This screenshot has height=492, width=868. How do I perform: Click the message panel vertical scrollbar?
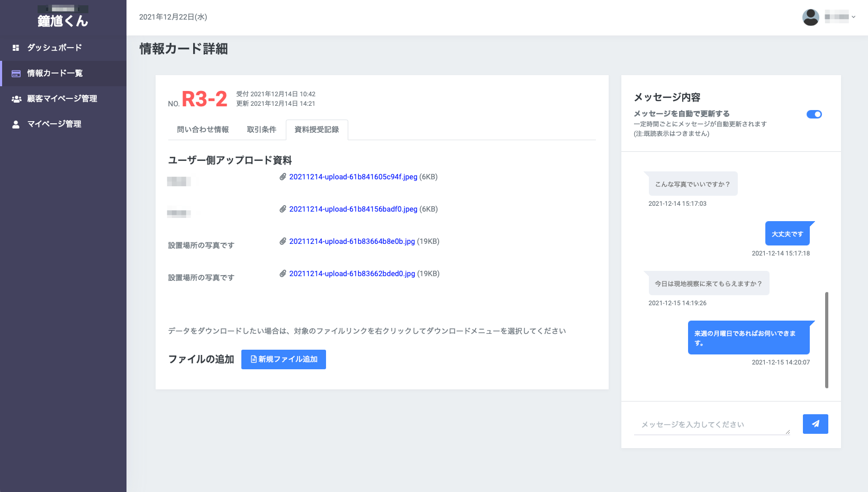click(826, 340)
